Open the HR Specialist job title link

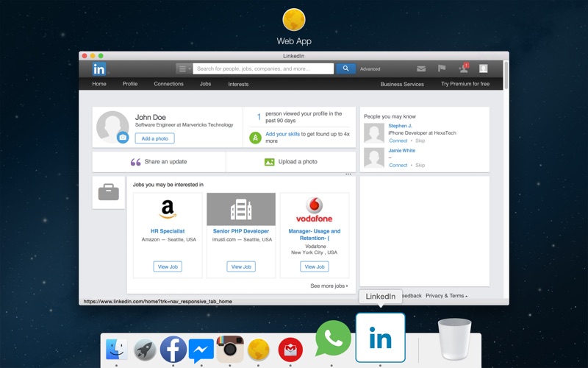coord(168,231)
